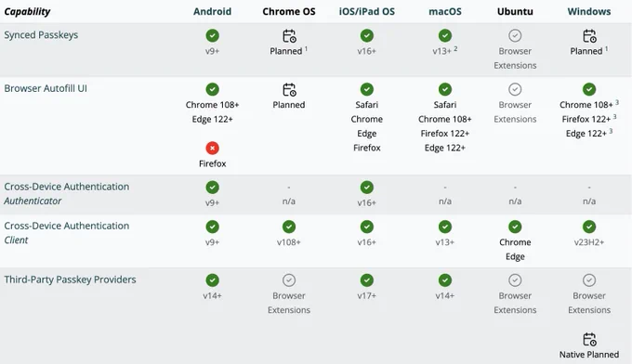Click footnote 1 beside Chrome OS Planned
This screenshot has height=364, width=632.
pyautogui.click(x=306, y=48)
